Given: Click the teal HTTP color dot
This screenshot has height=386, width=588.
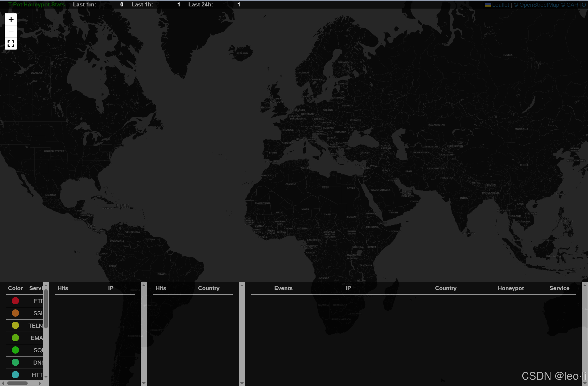Looking at the screenshot, I should click(x=16, y=374).
